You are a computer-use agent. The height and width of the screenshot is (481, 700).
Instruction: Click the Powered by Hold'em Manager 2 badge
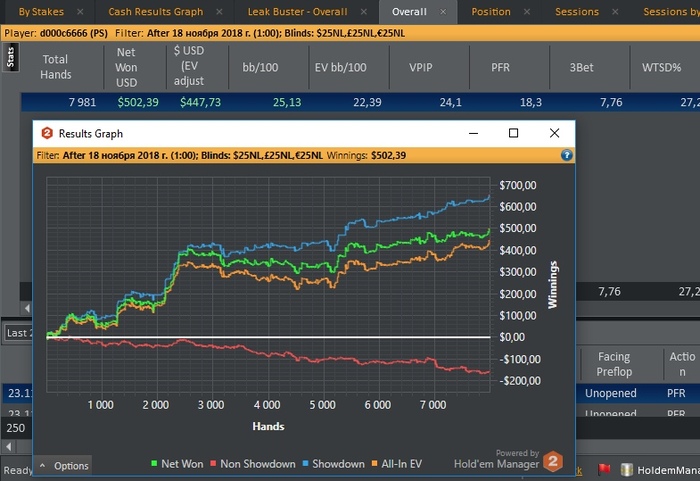(x=508, y=460)
